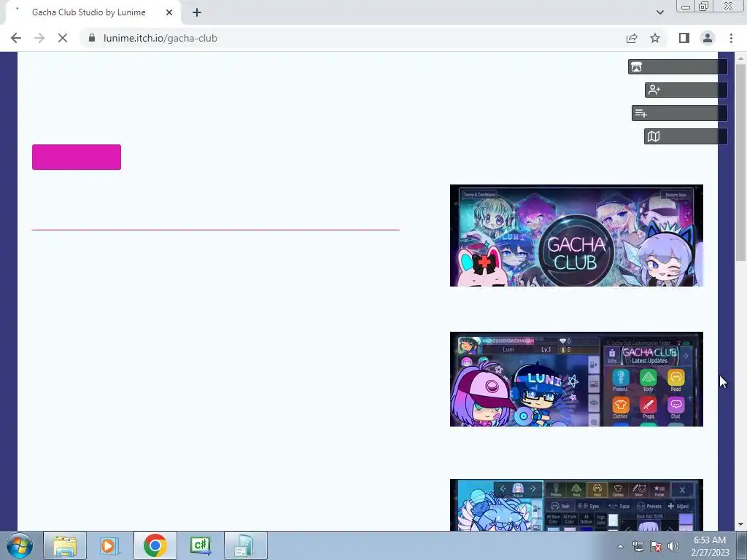Open the Gacha Club logo screenshot
Screen dimensions: 747x560
pyautogui.click(x=576, y=236)
